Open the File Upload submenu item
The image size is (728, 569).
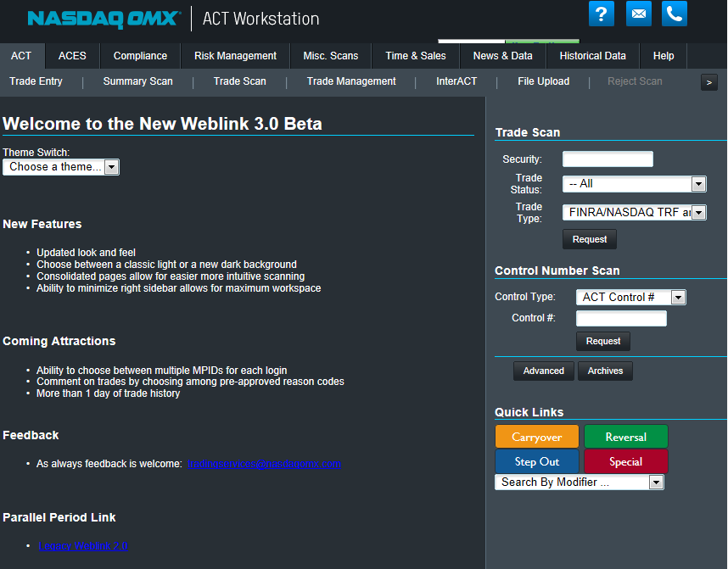[544, 81]
